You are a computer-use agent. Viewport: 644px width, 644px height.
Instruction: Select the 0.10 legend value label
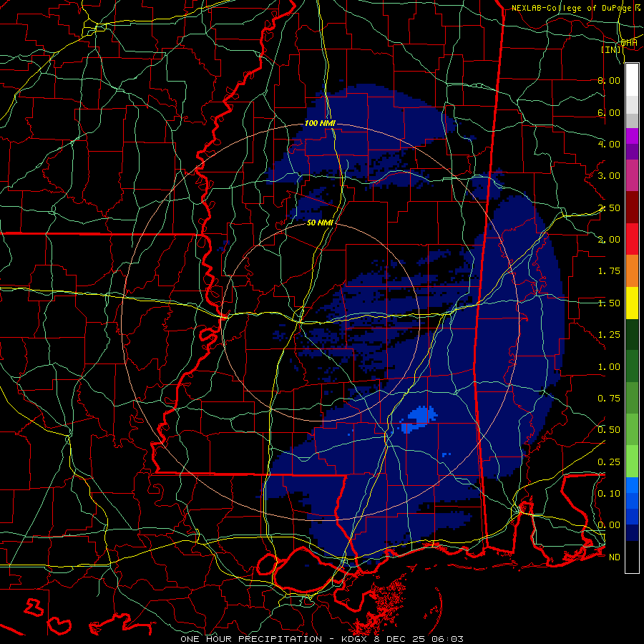(609, 494)
